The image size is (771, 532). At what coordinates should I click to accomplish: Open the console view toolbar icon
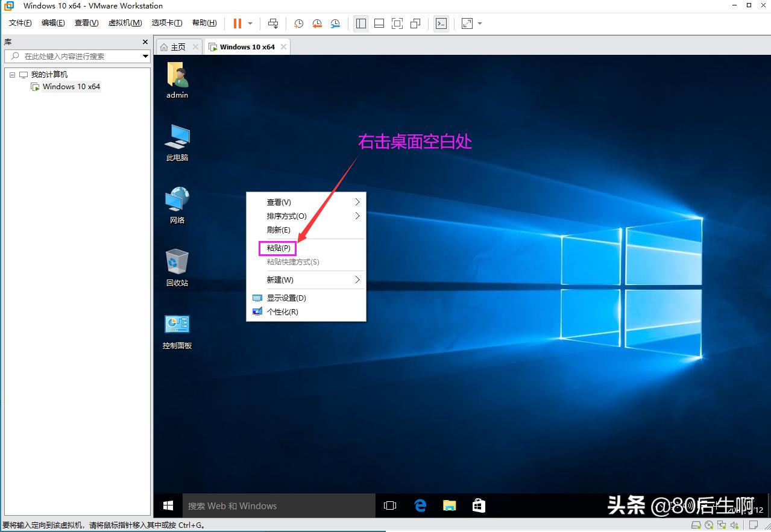pos(441,23)
